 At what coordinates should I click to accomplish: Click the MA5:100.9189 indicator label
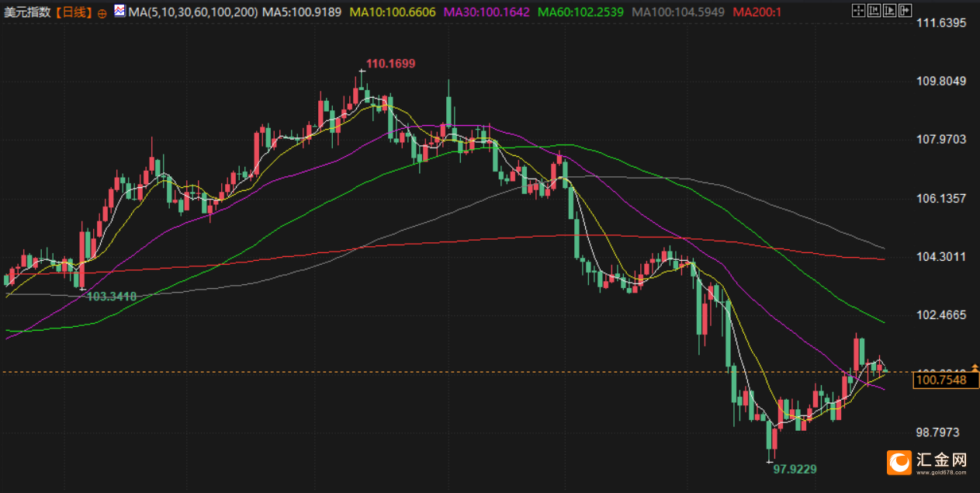coord(303,12)
